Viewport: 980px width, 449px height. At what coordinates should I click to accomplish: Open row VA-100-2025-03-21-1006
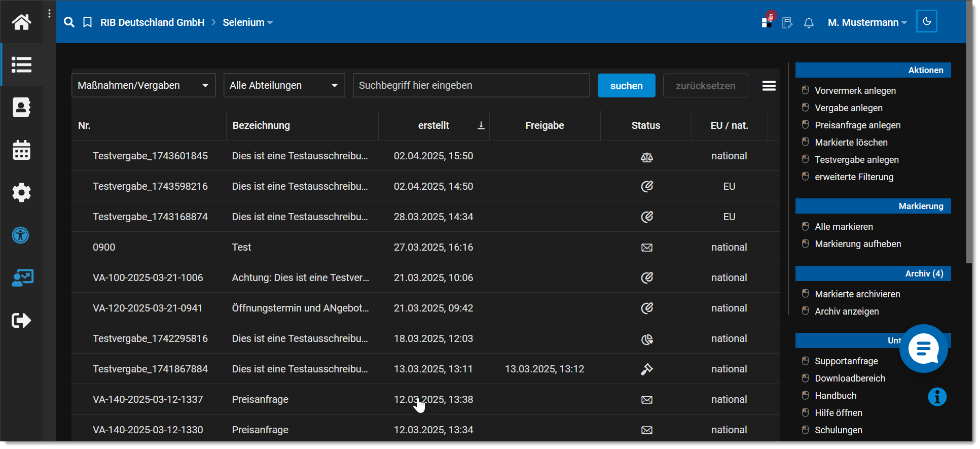[x=425, y=278]
